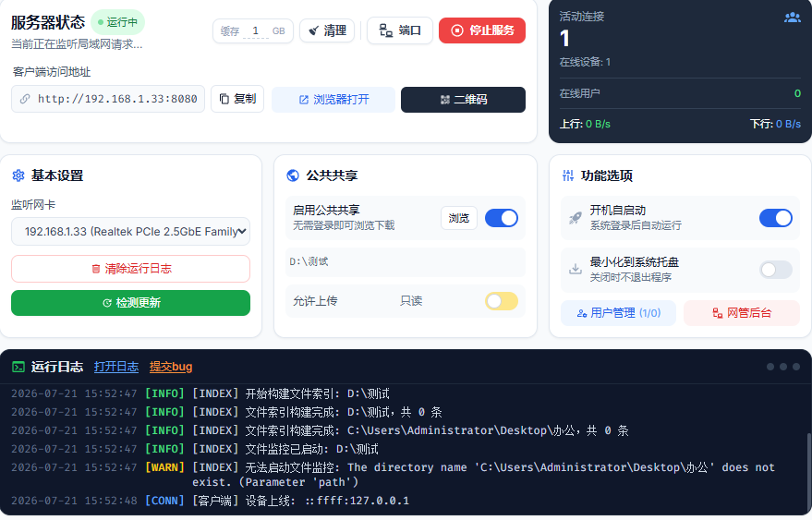
Task: Click the downstream 0 B/s value
Action: click(788, 124)
